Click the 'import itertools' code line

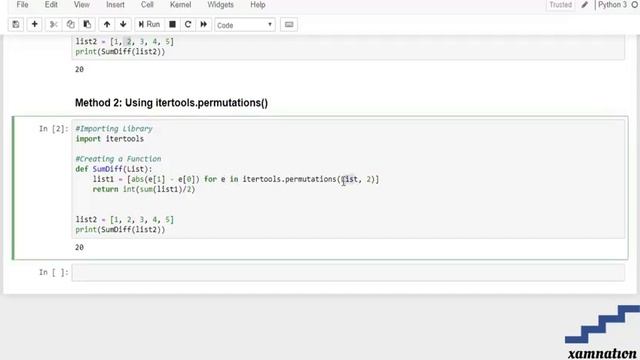pos(109,139)
